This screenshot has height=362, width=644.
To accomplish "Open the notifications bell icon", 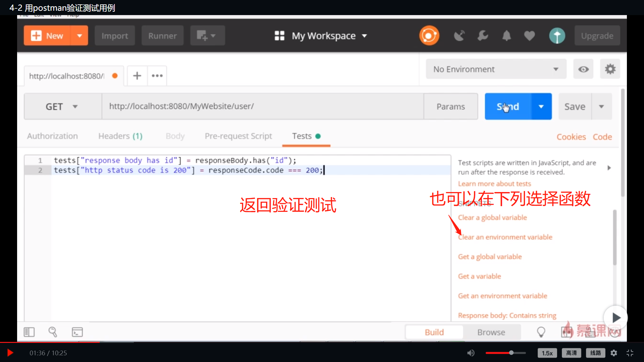I will [506, 36].
